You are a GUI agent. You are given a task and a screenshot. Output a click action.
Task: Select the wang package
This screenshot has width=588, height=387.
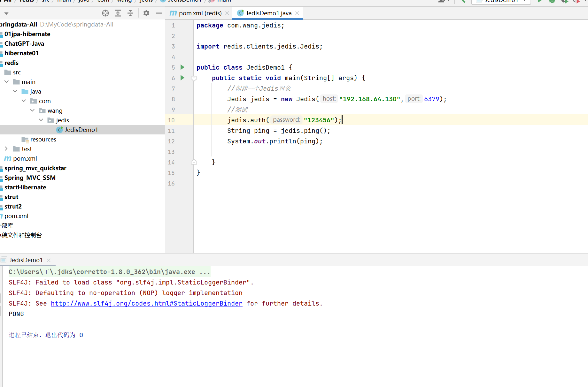(x=55, y=110)
